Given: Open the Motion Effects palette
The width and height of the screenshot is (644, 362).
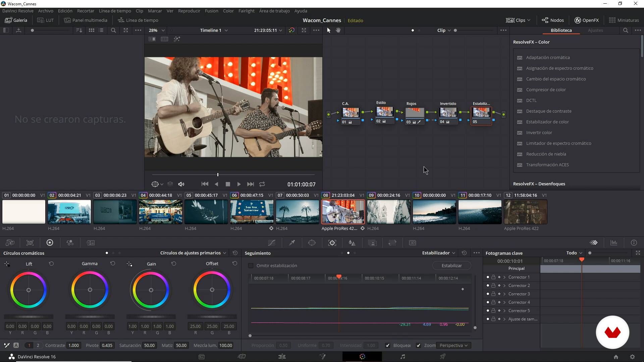Looking at the screenshot, I should click(x=91, y=243).
